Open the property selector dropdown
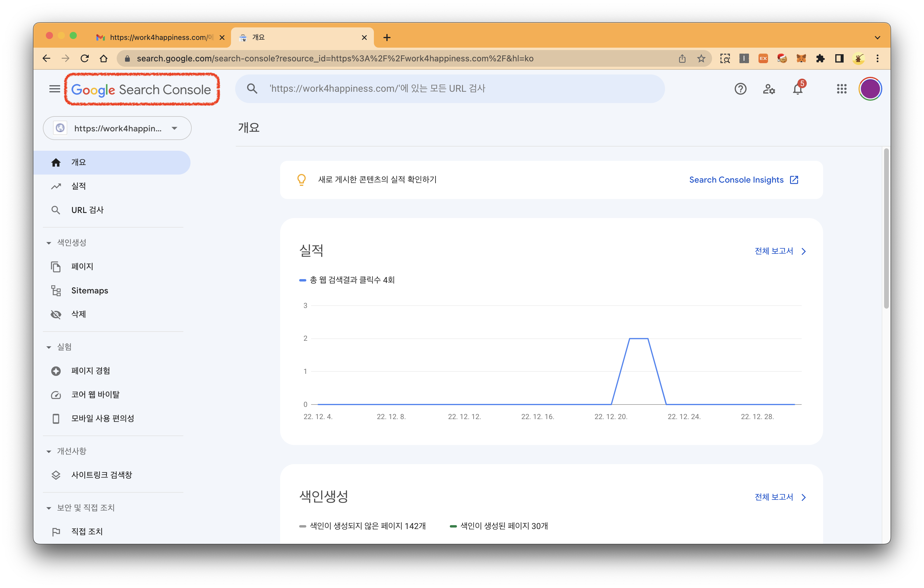Viewport: 924px width, 588px height. (x=117, y=128)
